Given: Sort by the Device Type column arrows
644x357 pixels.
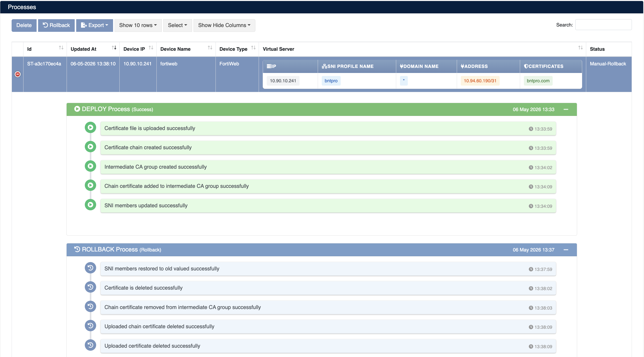Looking at the screenshot, I should pyautogui.click(x=253, y=48).
